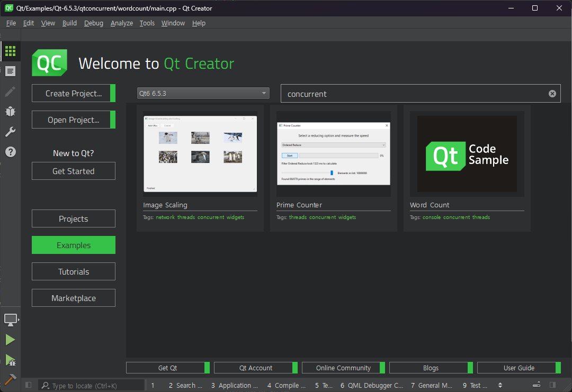This screenshot has height=392, width=572.
Task: Open Projects mode wrench icon
Action: pyautogui.click(x=10, y=132)
